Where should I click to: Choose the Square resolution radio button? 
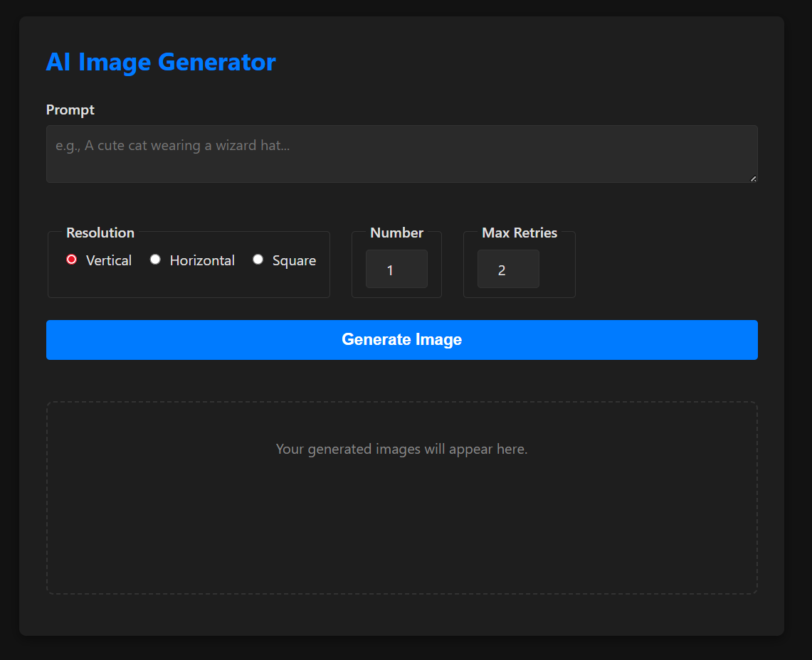258,260
